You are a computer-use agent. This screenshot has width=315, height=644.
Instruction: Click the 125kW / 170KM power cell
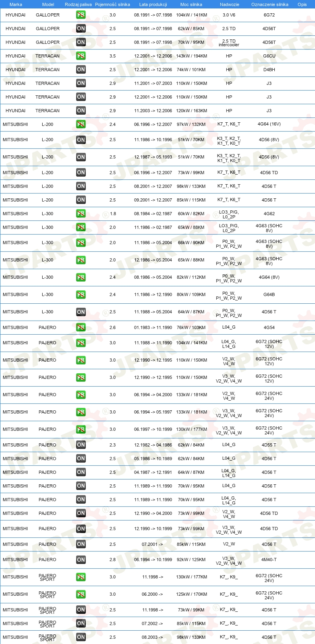(x=191, y=595)
